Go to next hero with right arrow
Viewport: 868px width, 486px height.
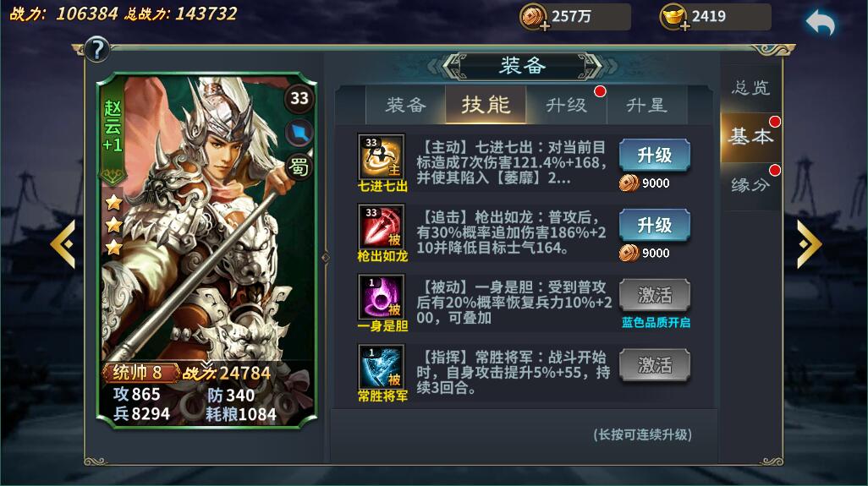click(810, 243)
